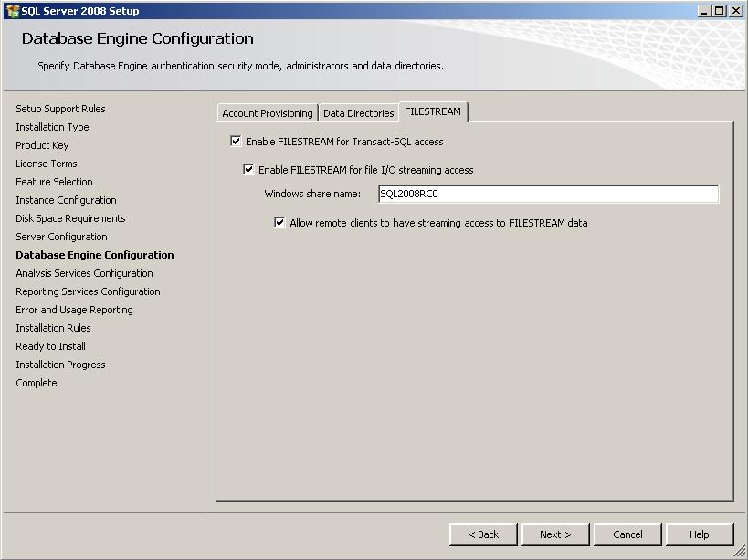This screenshot has height=560, width=748.
Task: Click the Windows share name input field
Action: pos(549,194)
